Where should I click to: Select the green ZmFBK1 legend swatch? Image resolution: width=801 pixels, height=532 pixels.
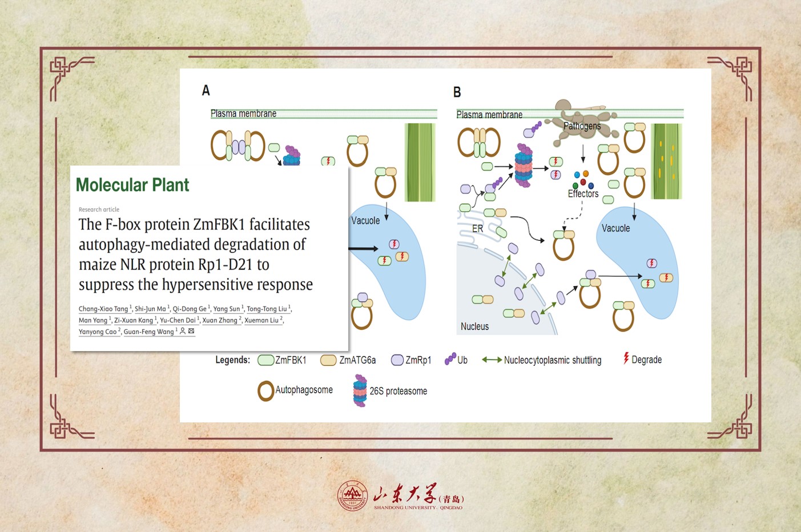(265, 360)
